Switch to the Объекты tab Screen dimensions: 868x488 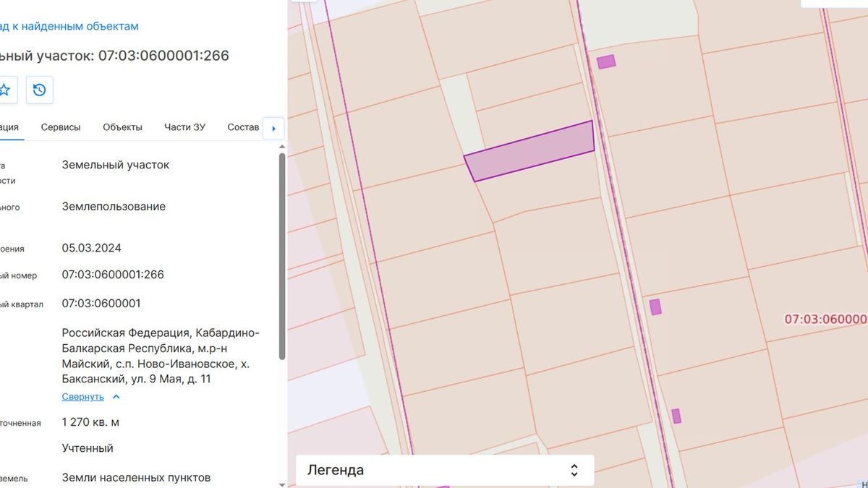[x=122, y=127]
